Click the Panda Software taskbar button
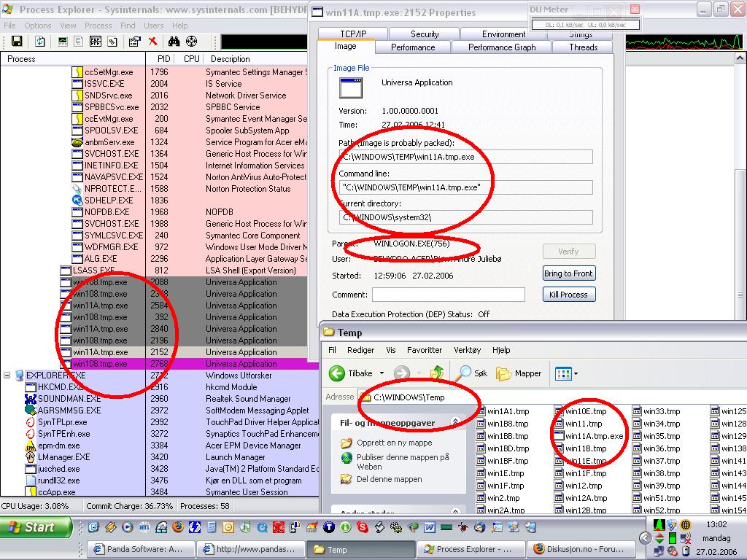This screenshot has height=560, width=747. click(142, 549)
